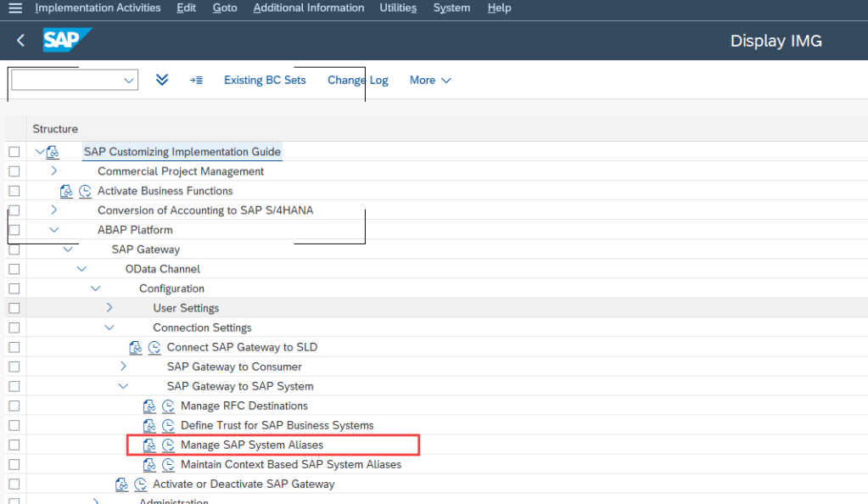The image size is (868, 504).
Task: Open documentation icon for Manage SAP System Aliases
Action: pos(149,445)
